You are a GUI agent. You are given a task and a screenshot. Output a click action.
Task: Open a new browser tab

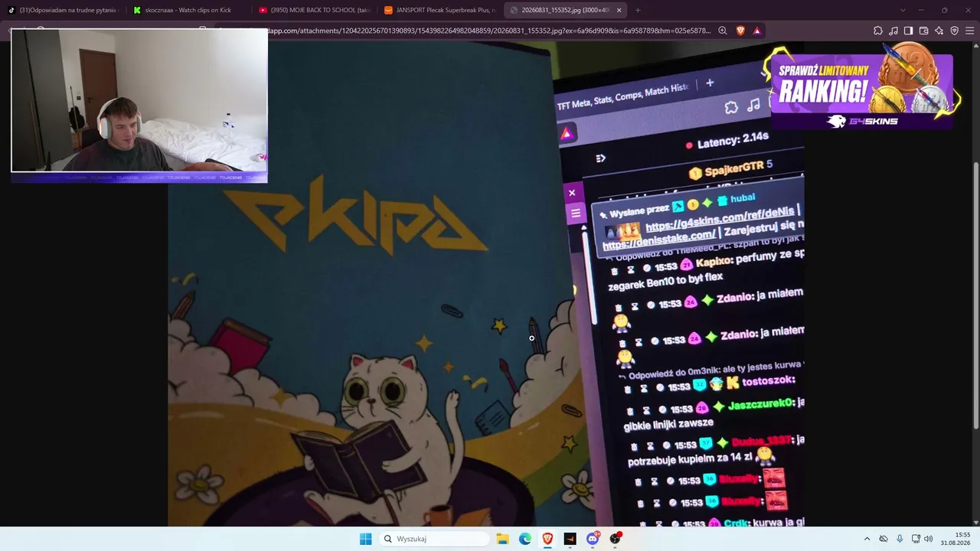638,10
